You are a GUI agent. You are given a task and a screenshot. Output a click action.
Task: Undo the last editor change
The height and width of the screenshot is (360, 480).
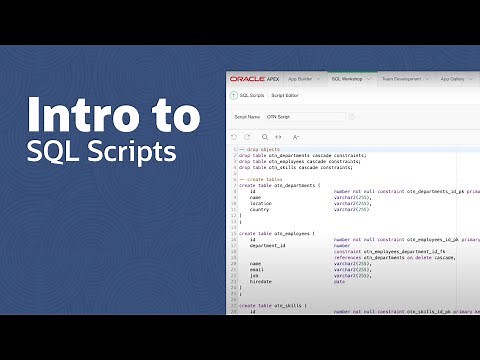(234, 137)
